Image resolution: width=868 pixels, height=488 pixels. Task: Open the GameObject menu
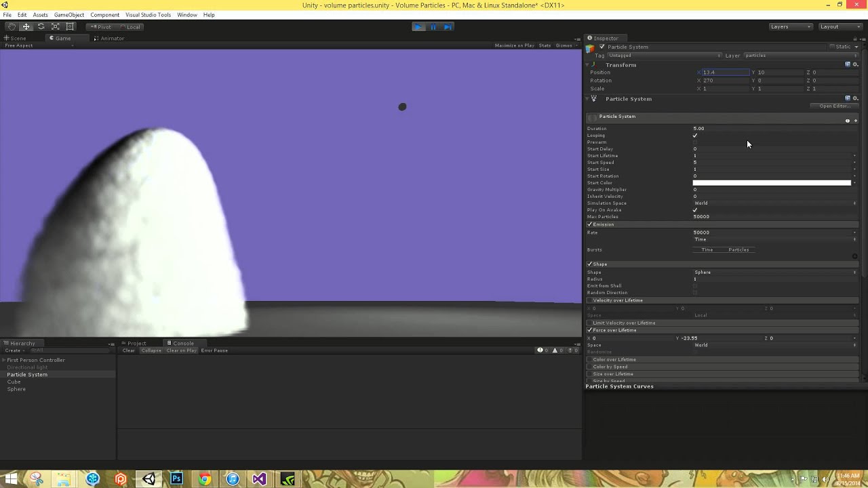pos(69,15)
